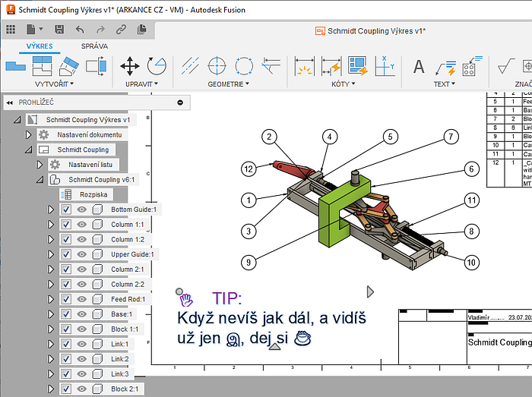The width and height of the screenshot is (532, 397).
Task: Switch to the Správa tab
Action: pos(94,46)
